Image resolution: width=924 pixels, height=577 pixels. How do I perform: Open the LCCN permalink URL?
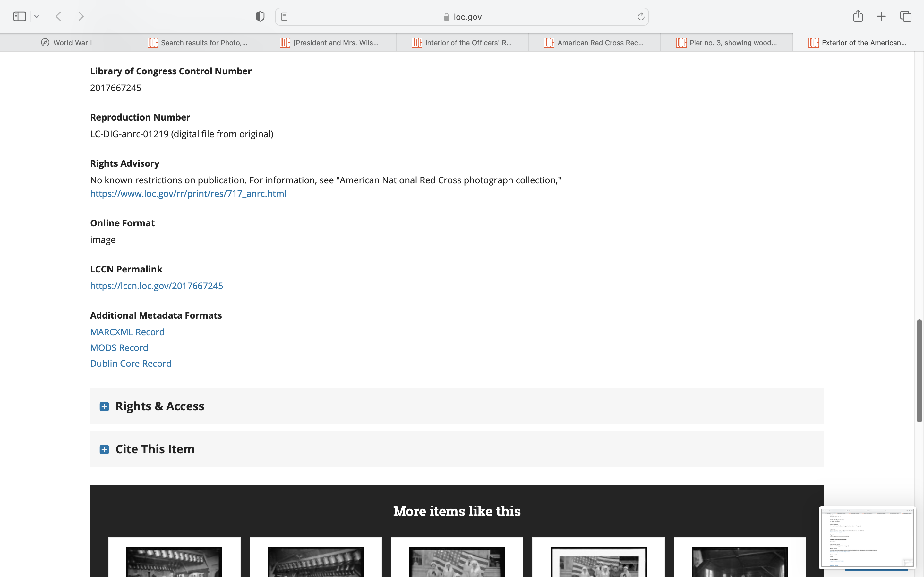coord(157,286)
